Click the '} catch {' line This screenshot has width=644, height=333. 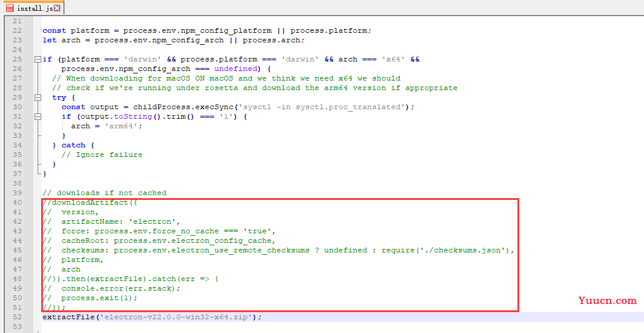point(73,146)
